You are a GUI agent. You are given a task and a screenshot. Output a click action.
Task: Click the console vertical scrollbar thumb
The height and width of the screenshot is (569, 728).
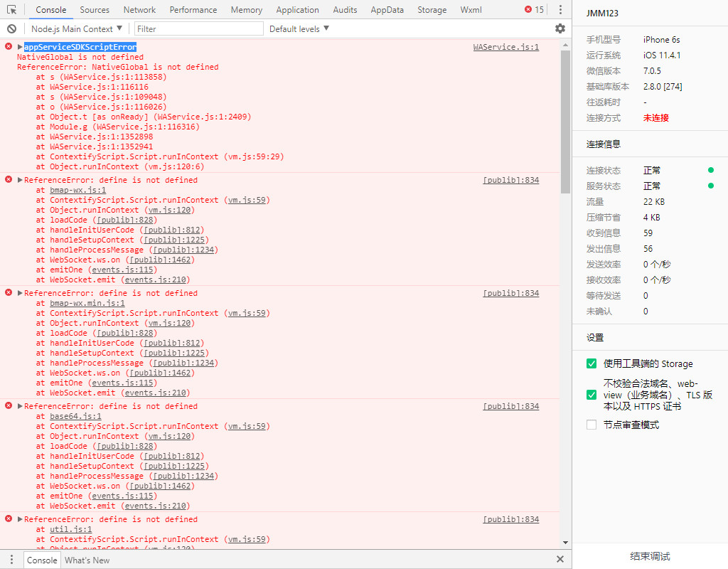coord(565,121)
